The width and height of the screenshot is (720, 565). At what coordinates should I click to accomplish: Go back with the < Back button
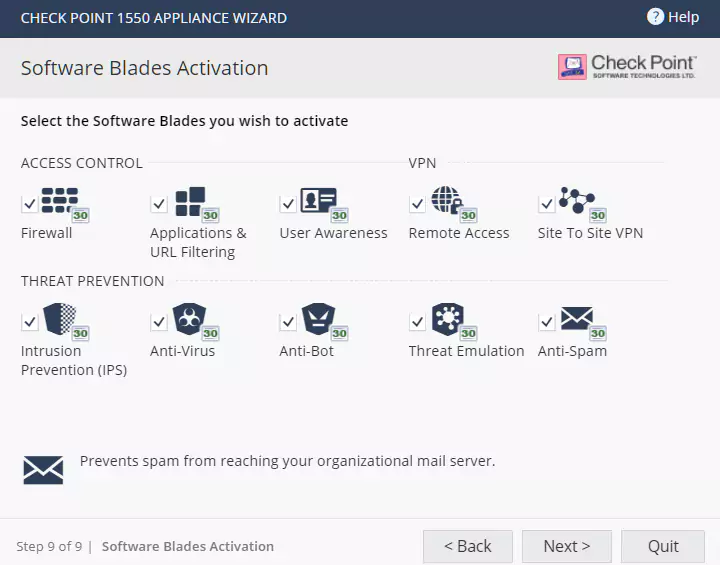pyautogui.click(x=467, y=546)
